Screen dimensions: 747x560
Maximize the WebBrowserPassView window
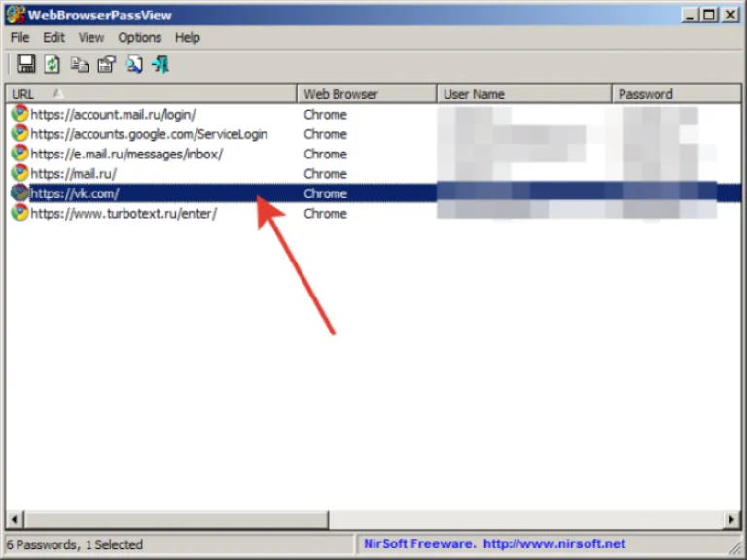[x=708, y=16]
